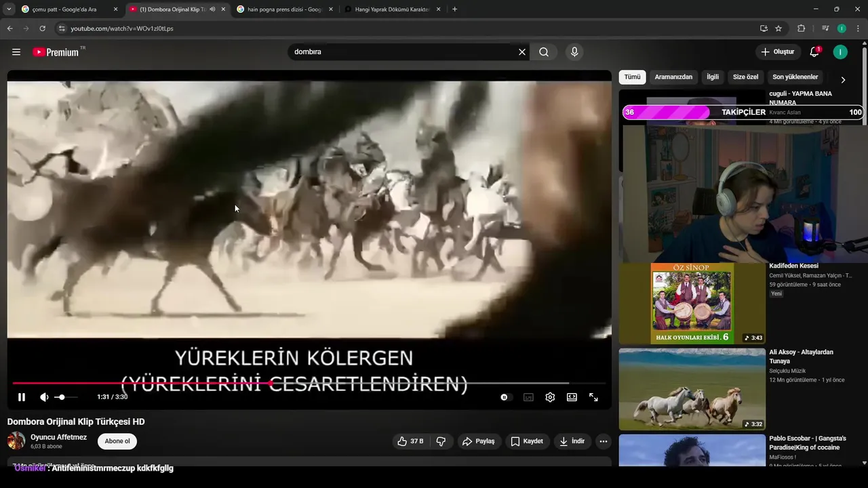Adjust the player volume slider
Image resolution: width=868 pixels, height=488 pixels.
pos(66,397)
